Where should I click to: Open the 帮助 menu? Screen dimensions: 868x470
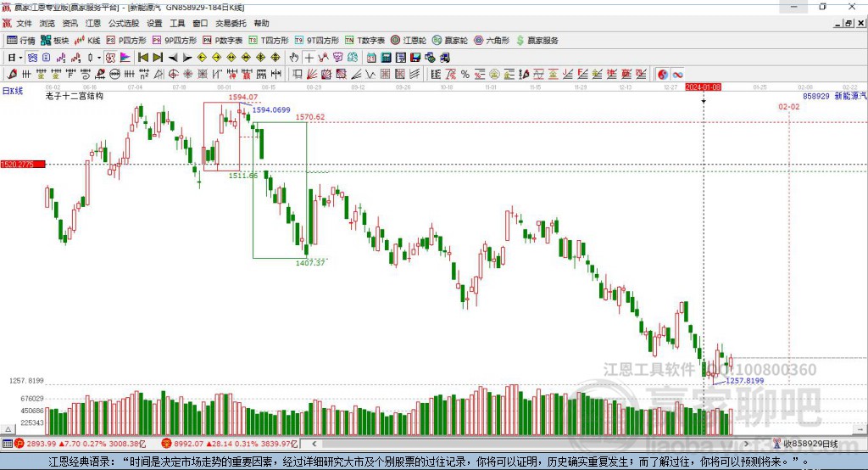[x=261, y=23]
